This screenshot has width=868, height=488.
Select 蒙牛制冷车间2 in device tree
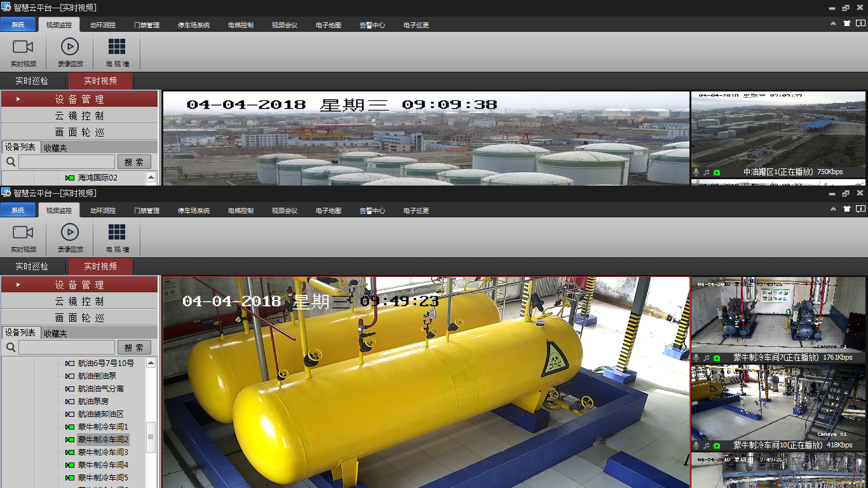(104, 440)
